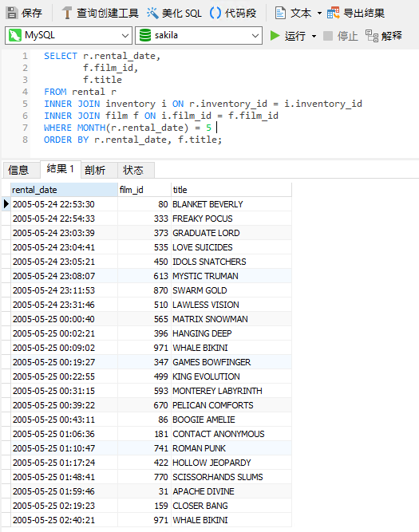The image size is (419, 532).
Task: Open the code snippet (代码段) panel
Action: click(x=233, y=13)
